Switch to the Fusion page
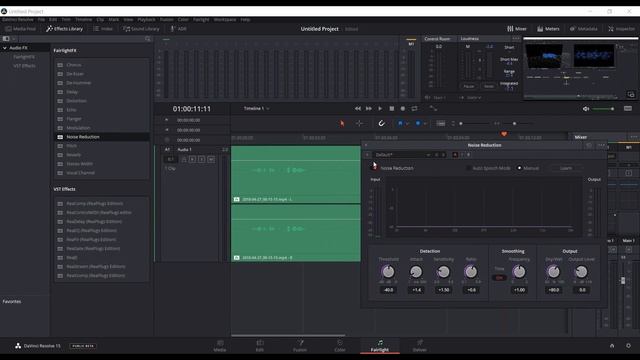Screen dimensions: 640x360 tap(300, 346)
